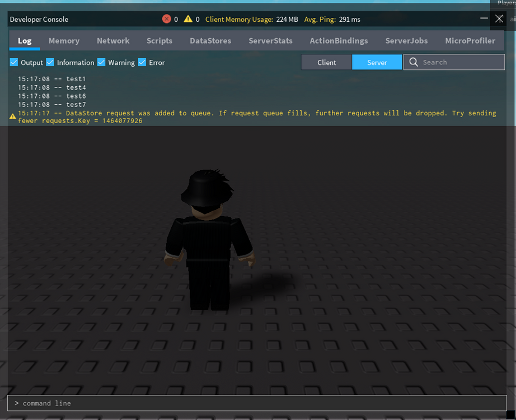Click the warning triangle beside the DataStore message
This screenshot has width=516, height=420.
click(x=12, y=116)
